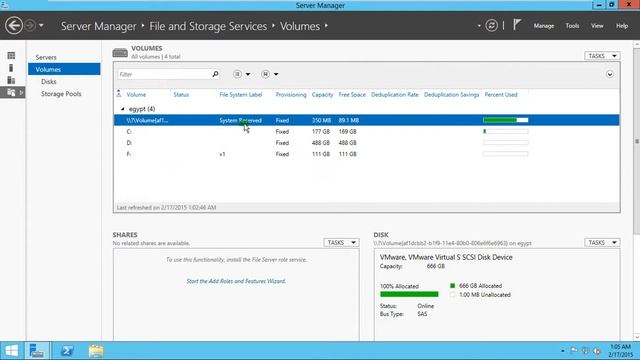
Task: Select the D: volume row
Action: [366, 143]
